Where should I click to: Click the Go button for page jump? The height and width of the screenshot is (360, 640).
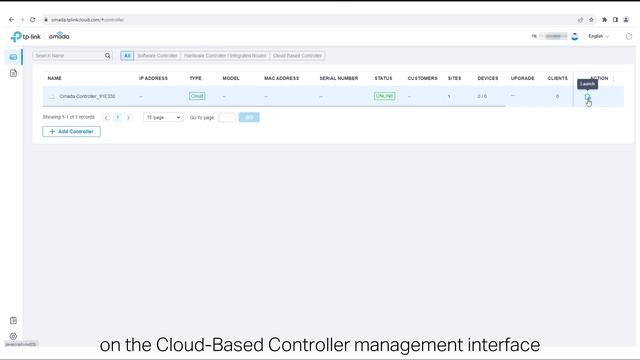click(249, 118)
